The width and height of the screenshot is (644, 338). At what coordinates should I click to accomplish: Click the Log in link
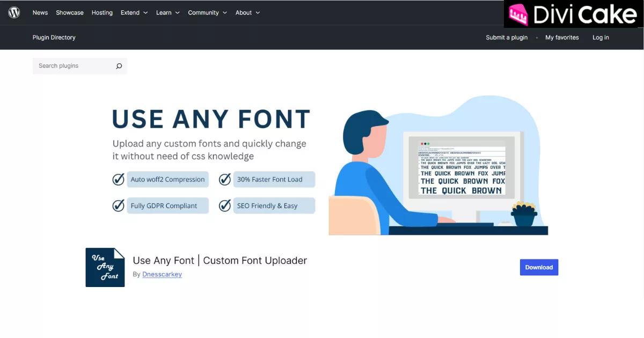click(601, 38)
